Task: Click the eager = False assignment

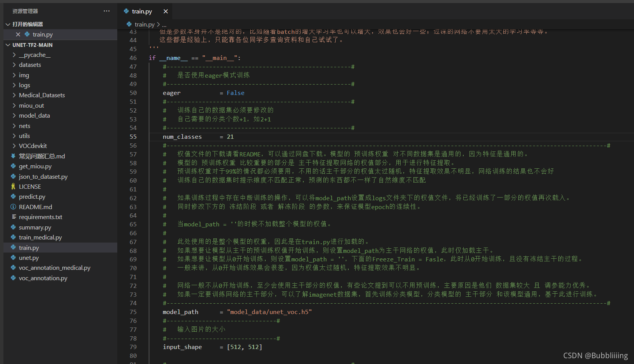Action: click(203, 93)
